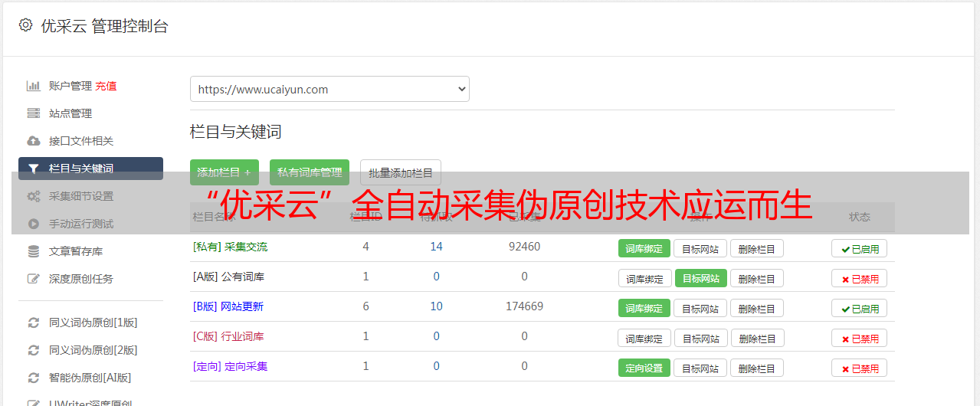Click the 栏目与关键词 page heading
Screen dimensions: 980x406
[236, 132]
